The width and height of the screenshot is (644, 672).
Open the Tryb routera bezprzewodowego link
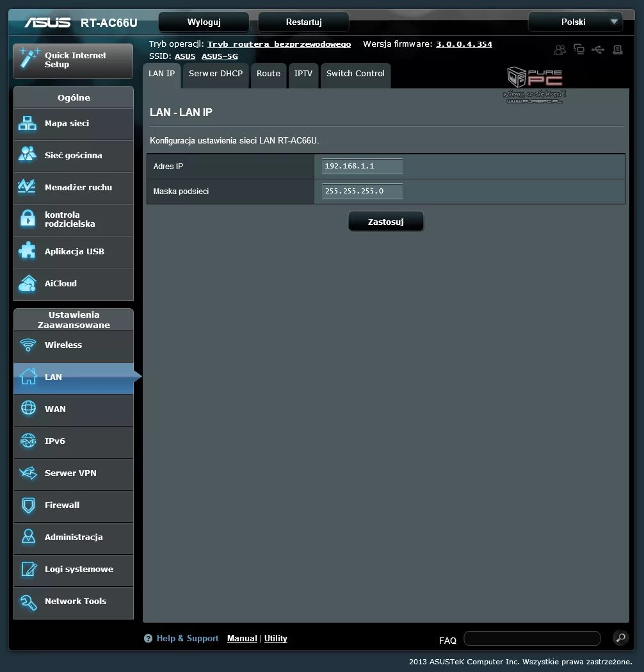coord(279,44)
